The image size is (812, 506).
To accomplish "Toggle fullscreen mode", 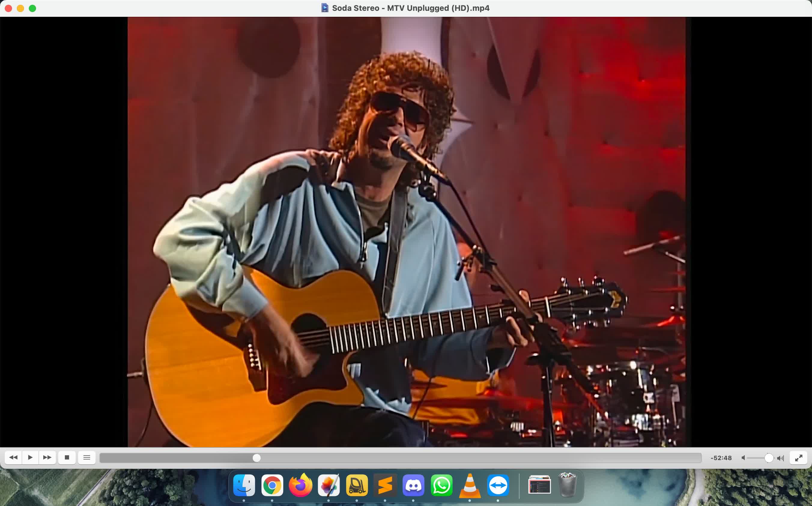I will pos(798,458).
